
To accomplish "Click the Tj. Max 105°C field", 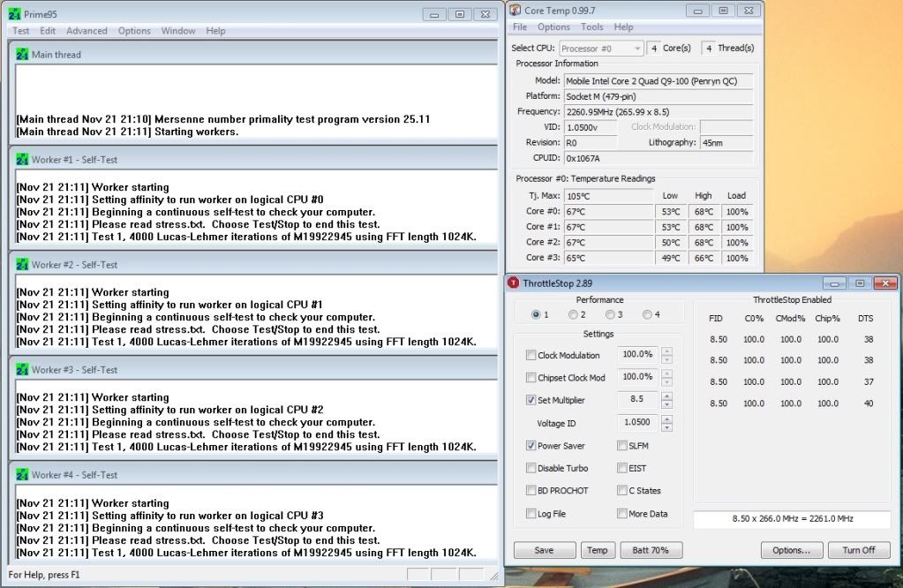I will [x=609, y=196].
